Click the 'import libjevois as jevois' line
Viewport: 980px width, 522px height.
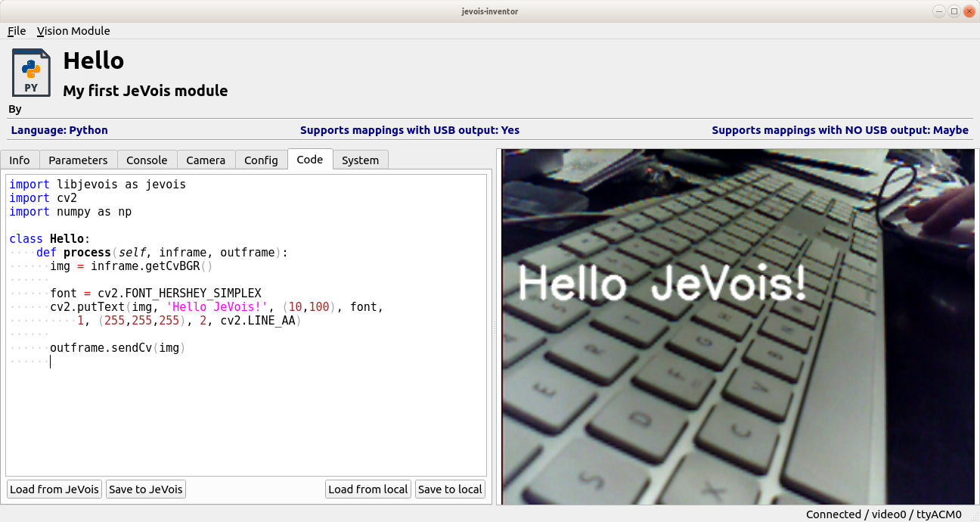click(x=98, y=185)
